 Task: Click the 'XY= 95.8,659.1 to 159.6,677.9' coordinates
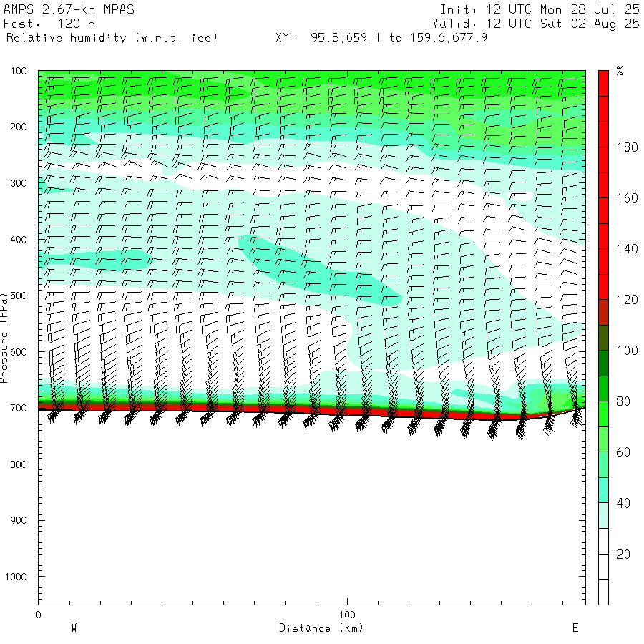(381, 38)
